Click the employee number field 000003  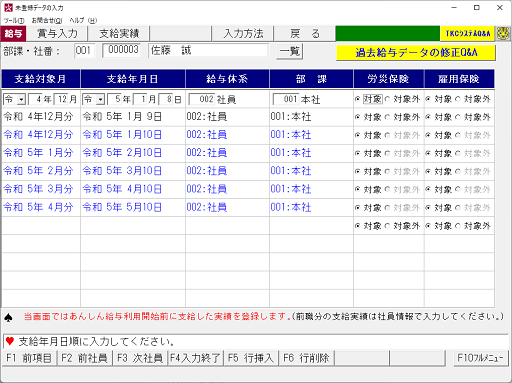coord(122,50)
